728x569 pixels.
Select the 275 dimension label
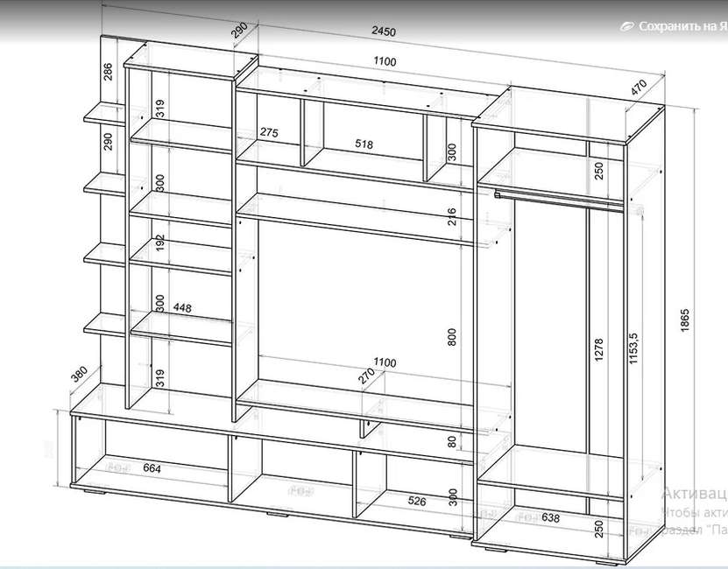(x=269, y=133)
